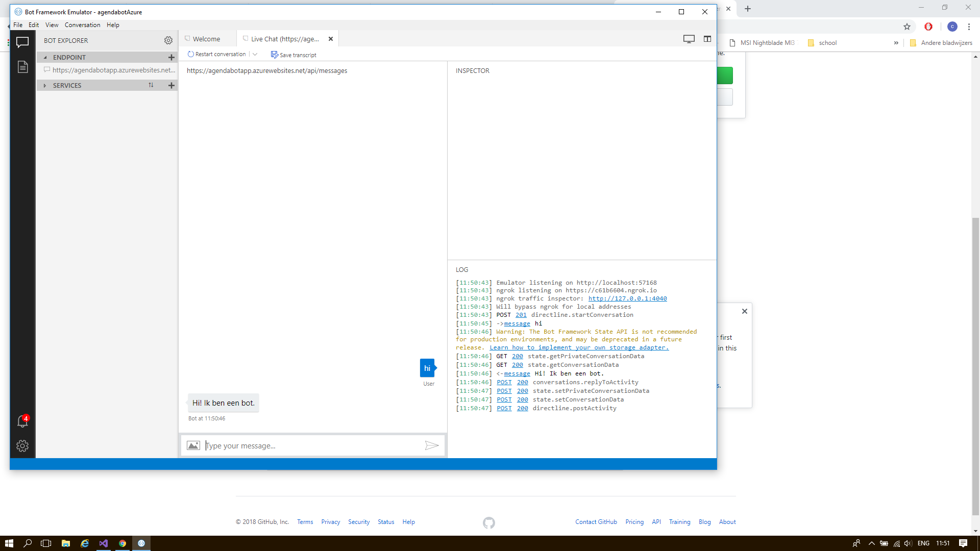Screen dimensions: 980x551
Task: Click the send message arrow
Action: [x=432, y=445]
